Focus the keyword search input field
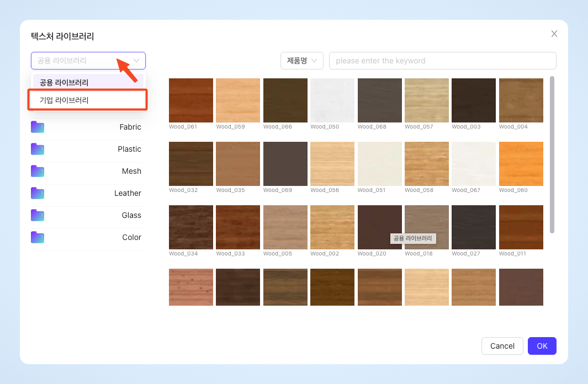The width and height of the screenshot is (588, 384). pos(442,61)
